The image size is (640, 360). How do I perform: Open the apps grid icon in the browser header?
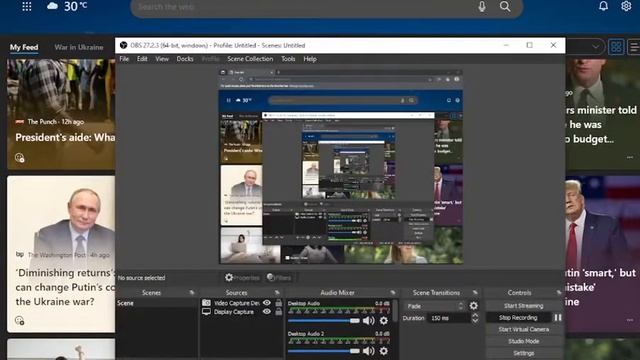[x=27, y=7]
